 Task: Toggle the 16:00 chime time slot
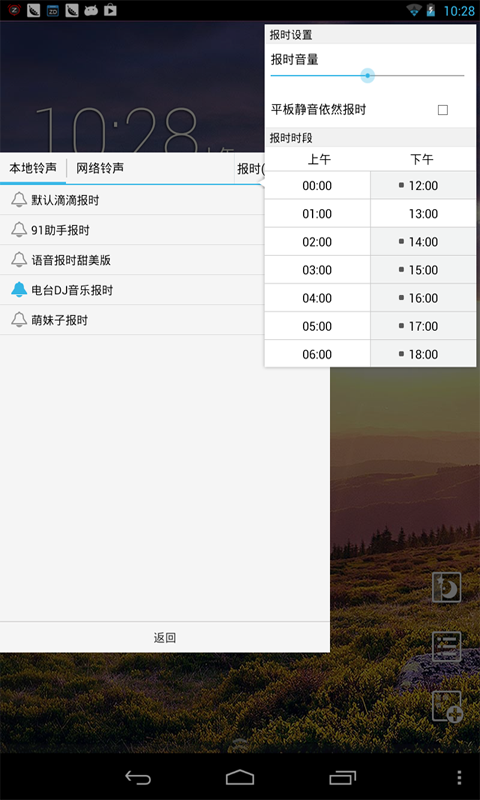(x=423, y=297)
